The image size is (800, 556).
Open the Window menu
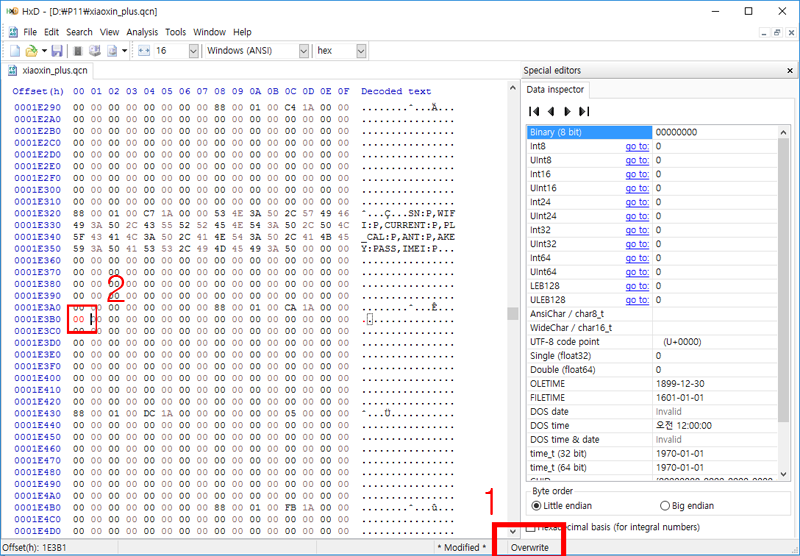point(209,32)
